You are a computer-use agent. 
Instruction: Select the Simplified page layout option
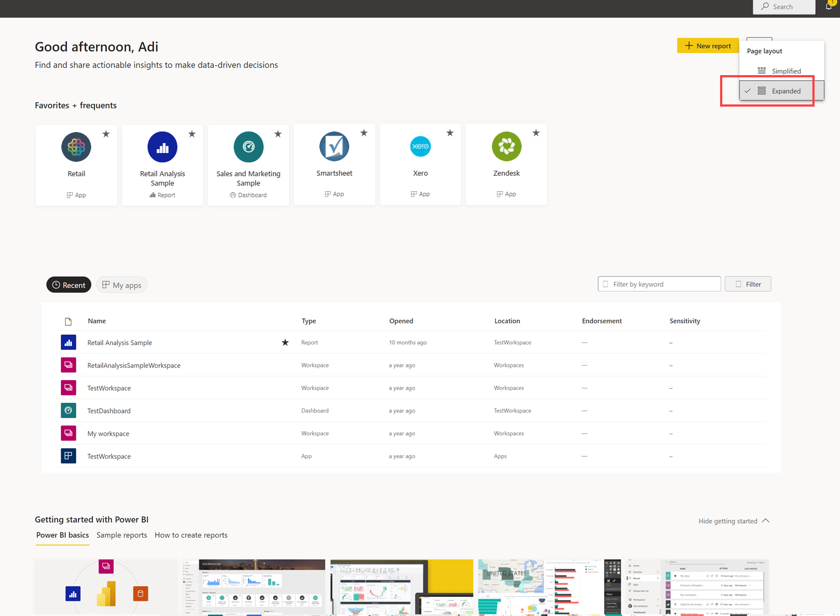[781, 71]
